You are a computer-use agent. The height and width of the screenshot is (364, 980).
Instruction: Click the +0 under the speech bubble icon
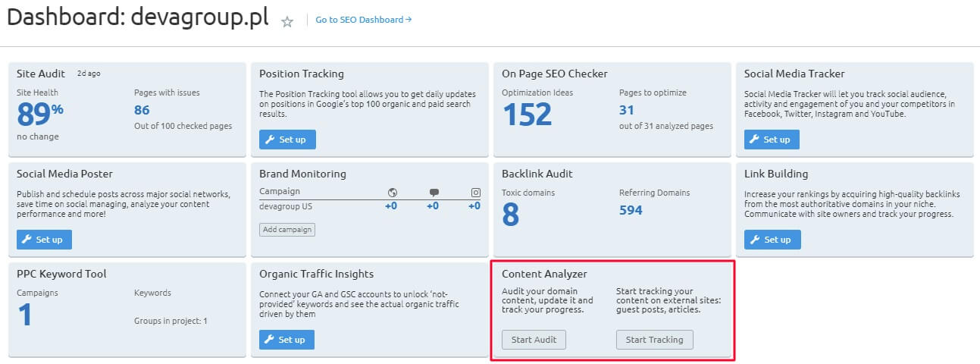(x=433, y=206)
